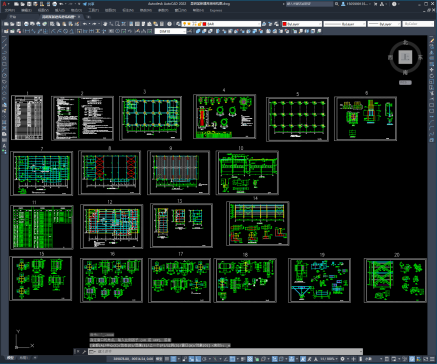Click the command line customize wrench

coord(84,351)
